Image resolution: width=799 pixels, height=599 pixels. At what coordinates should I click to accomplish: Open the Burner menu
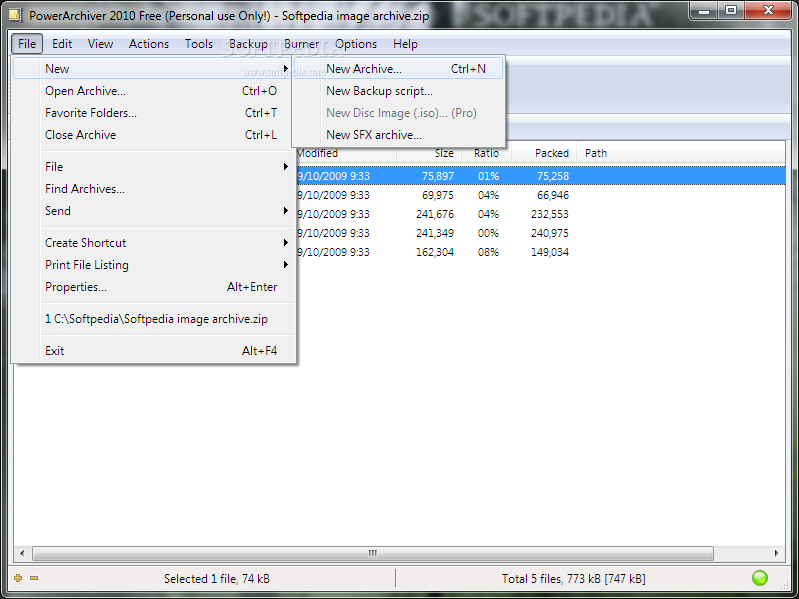coord(301,44)
